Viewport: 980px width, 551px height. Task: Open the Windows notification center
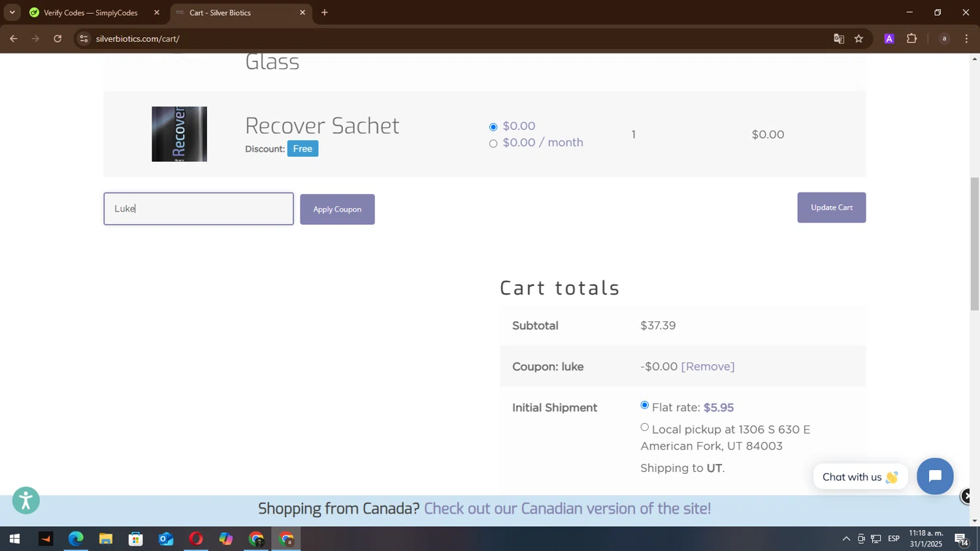961,539
